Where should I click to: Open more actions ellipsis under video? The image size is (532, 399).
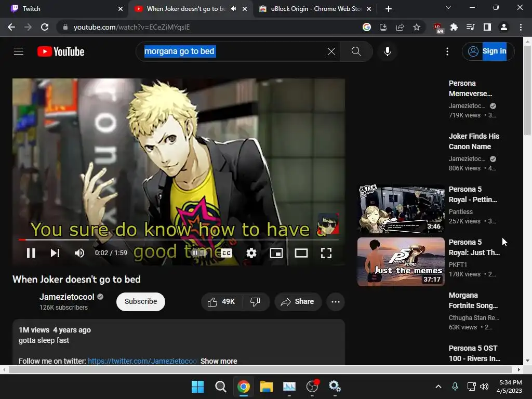(336, 301)
